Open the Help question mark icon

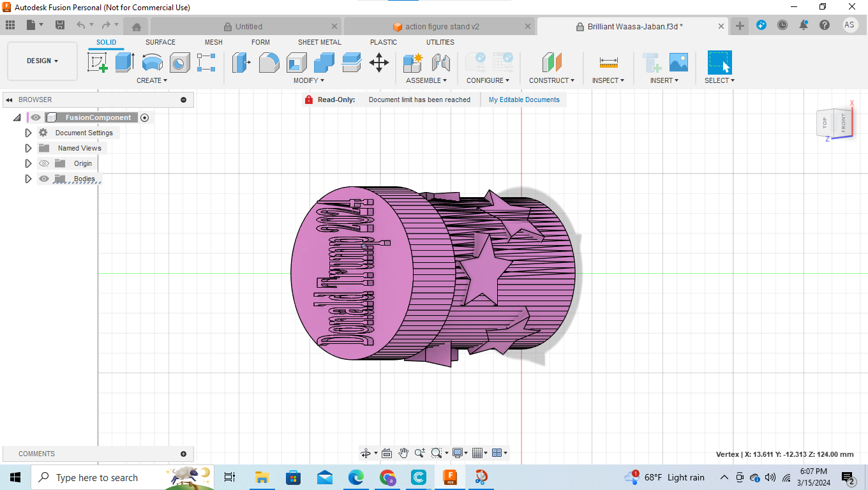click(825, 25)
